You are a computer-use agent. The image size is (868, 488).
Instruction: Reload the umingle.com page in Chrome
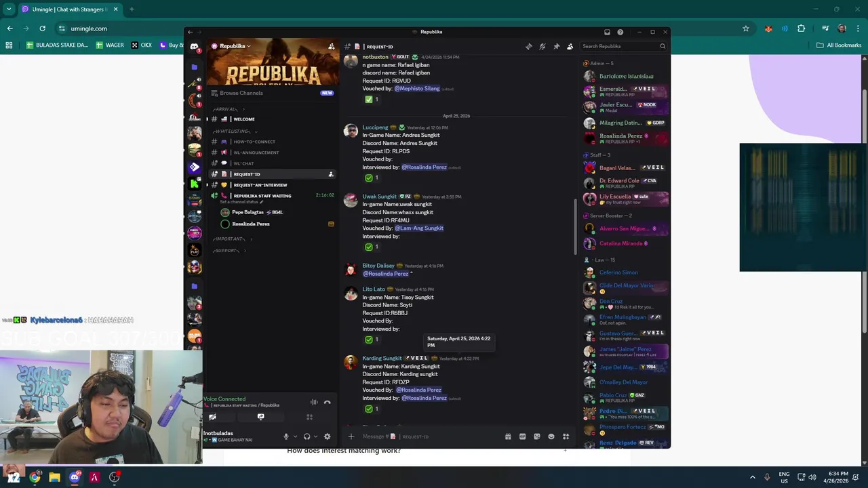pos(42,28)
